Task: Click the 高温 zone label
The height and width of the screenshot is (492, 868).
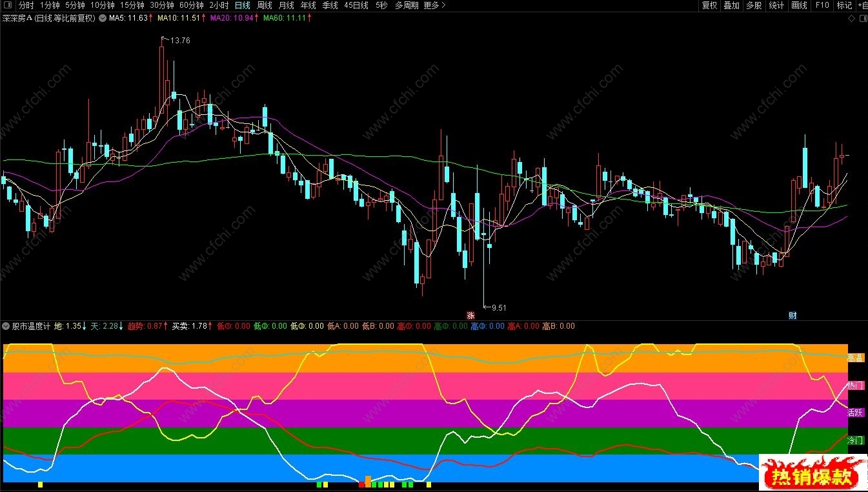Action: 856,358
